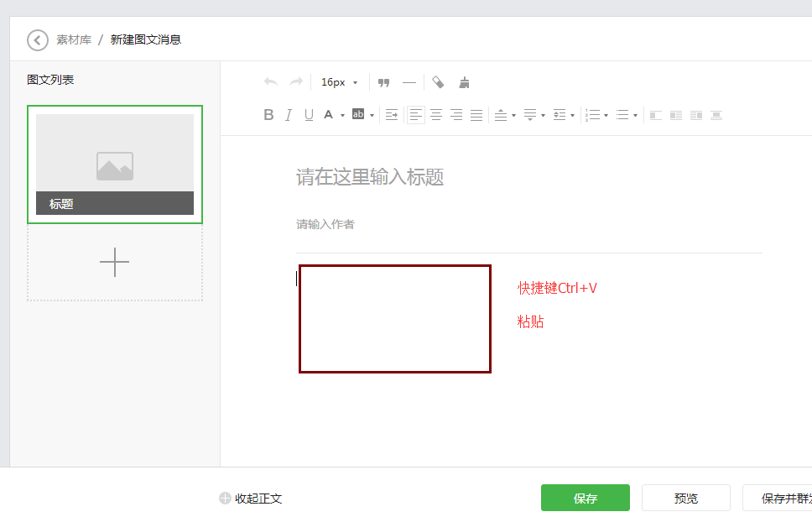The image size is (812, 517).
Task: Select the 标题 article thumbnail in 图文列表
Action: click(x=115, y=164)
